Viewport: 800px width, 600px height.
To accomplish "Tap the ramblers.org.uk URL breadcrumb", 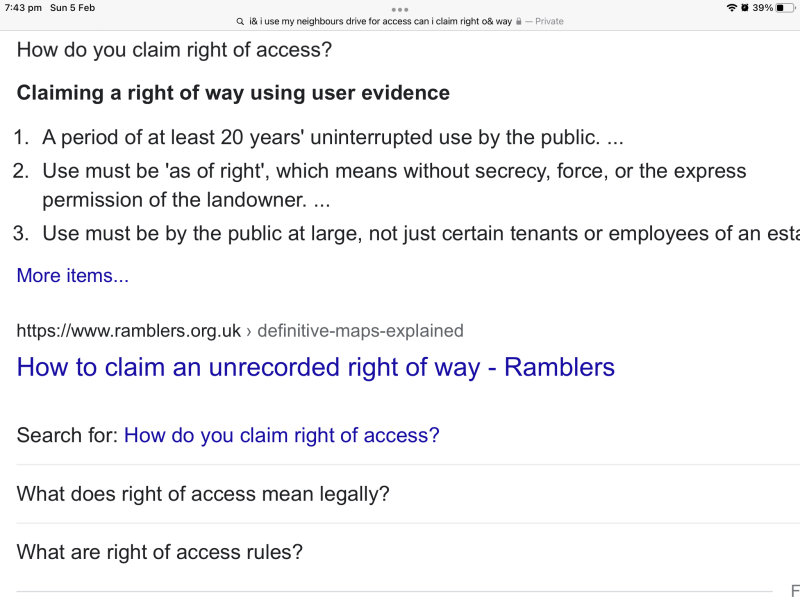I will [x=240, y=331].
